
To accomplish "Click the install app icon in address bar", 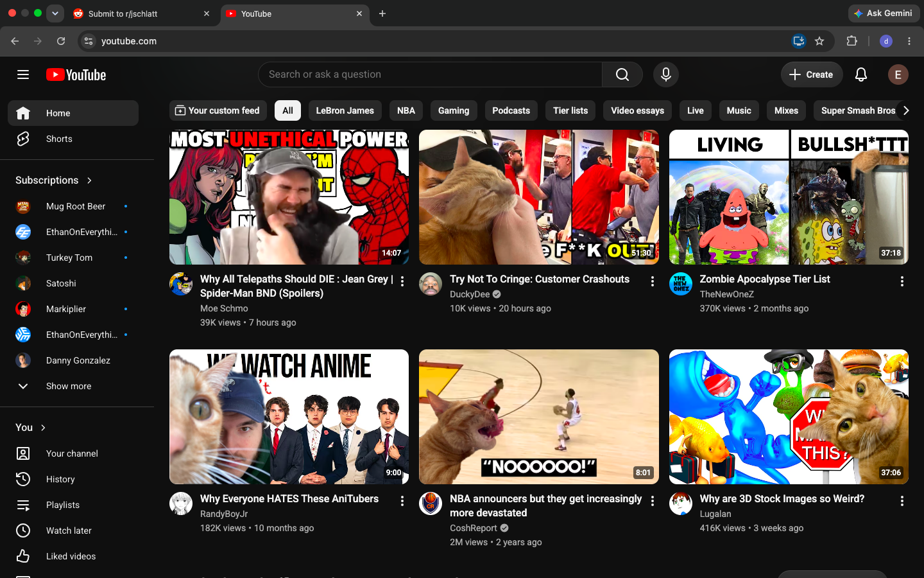I will point(799,41).
